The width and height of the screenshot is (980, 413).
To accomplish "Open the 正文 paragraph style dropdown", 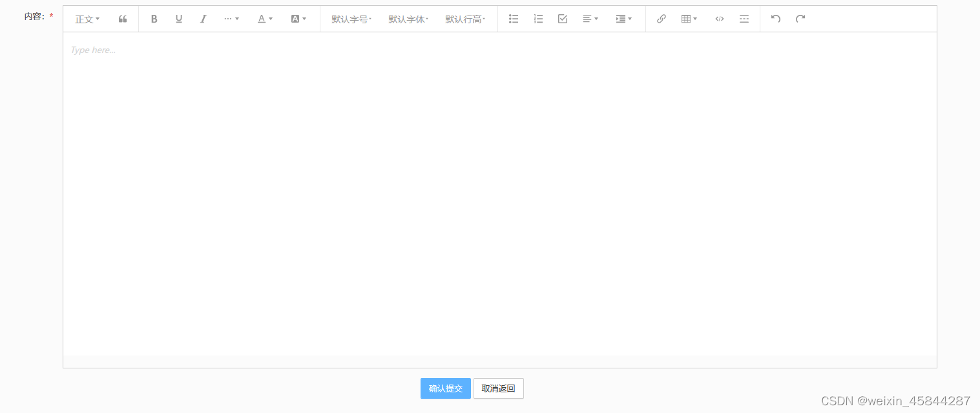I will [87, 19].
